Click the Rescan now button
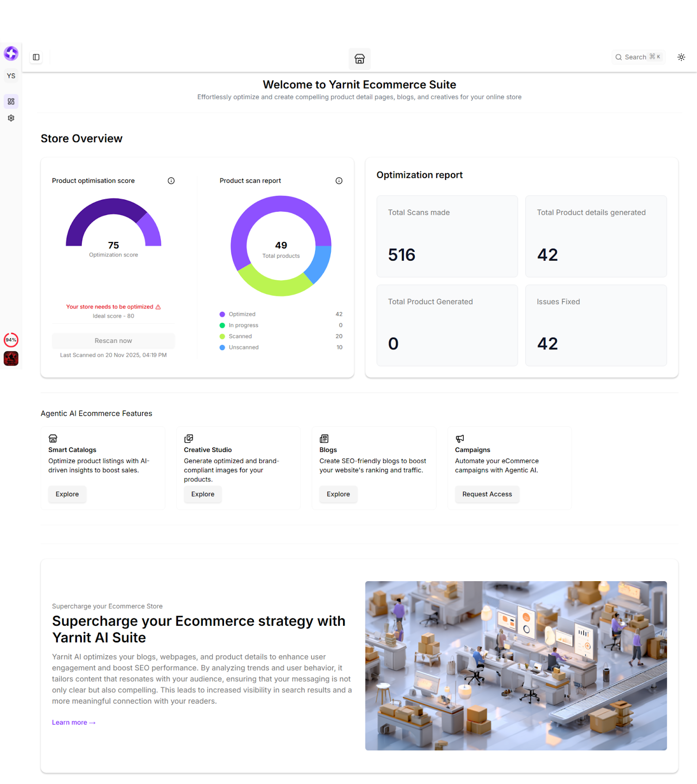This screenshot has height=784, width=697. point(113,341)
